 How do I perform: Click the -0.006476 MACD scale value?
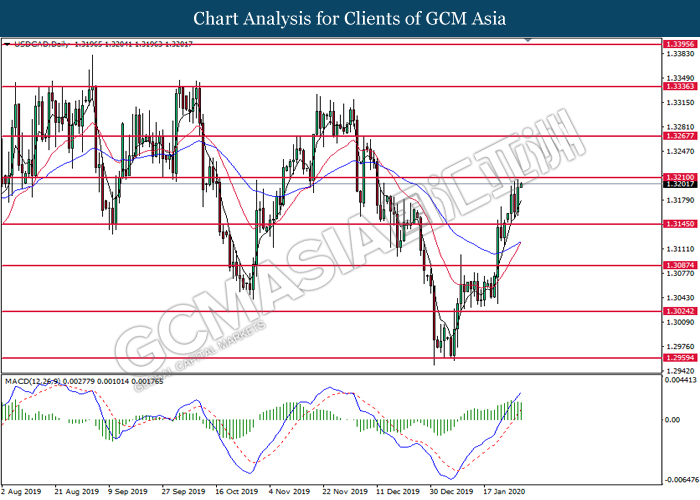coord(682,480)
